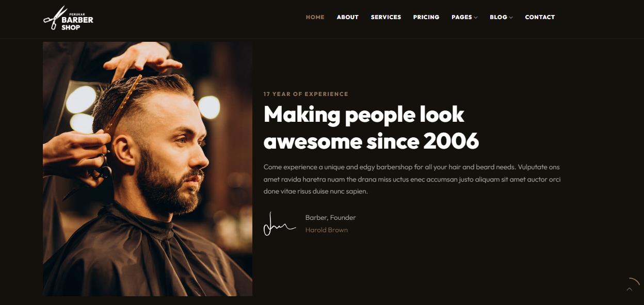
Task: Click the 'Making people look awesome' heading
Action: tap(371, 127)
